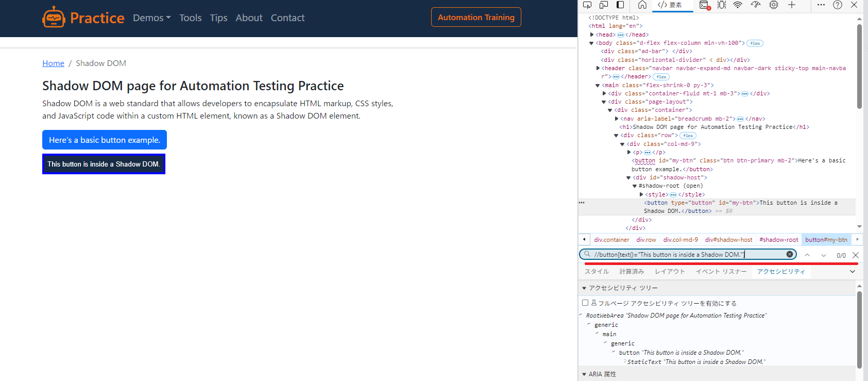This screenshot has height=381, width=868.
Task: Open the 計算済み tab
Action: 632,271
